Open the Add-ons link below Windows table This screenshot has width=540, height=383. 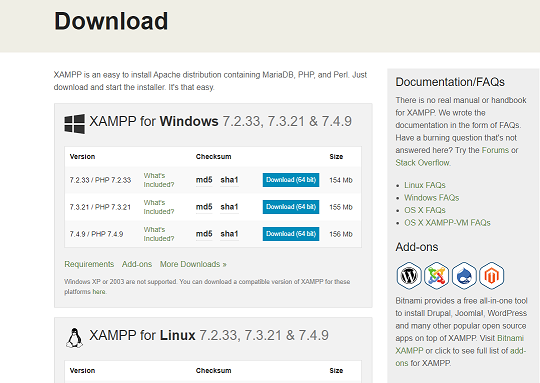tap(137, 264)
